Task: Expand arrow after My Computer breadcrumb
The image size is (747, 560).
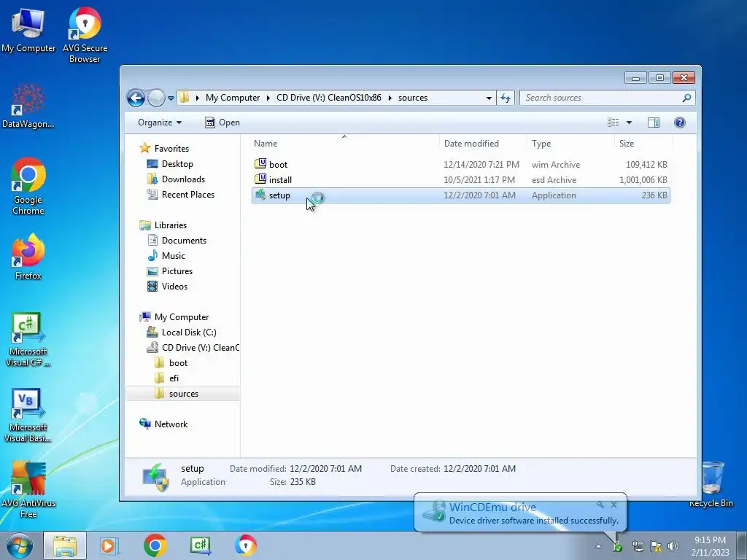Action: tap(268, 98)
